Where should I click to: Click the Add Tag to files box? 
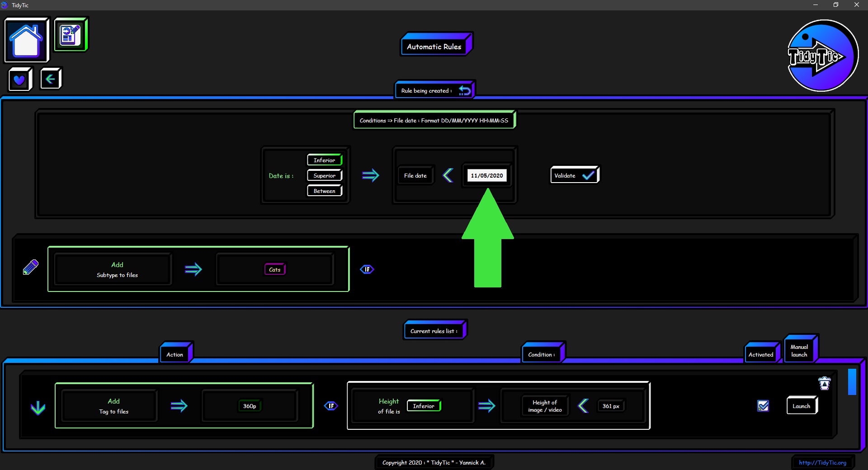[x=110, y=406]
